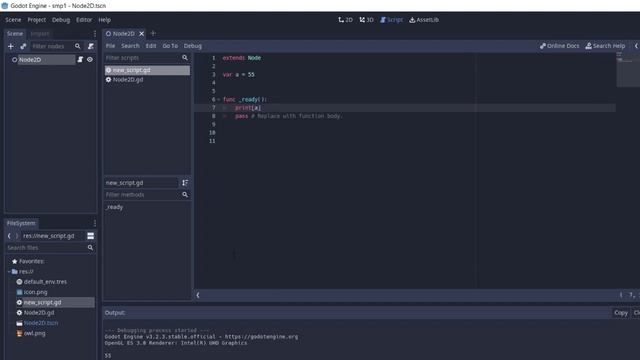The image size is (640, 360).
Task: Open Scene dock options menu dots
Action: pos(95,33)
